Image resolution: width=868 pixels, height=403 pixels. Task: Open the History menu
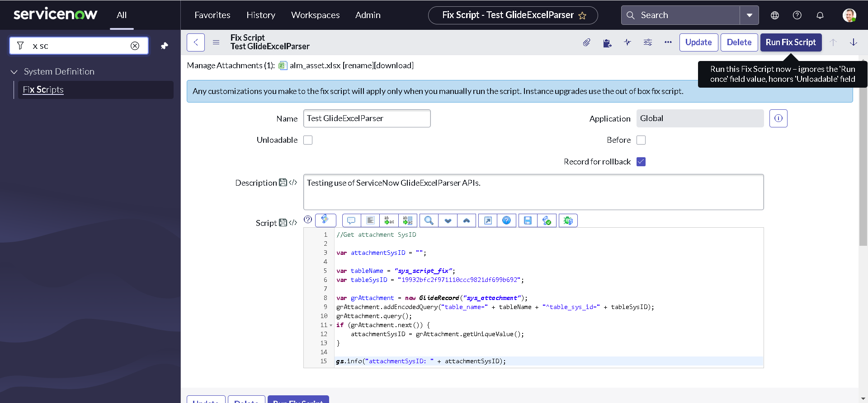pyautogui.click(x=261, y=15)
